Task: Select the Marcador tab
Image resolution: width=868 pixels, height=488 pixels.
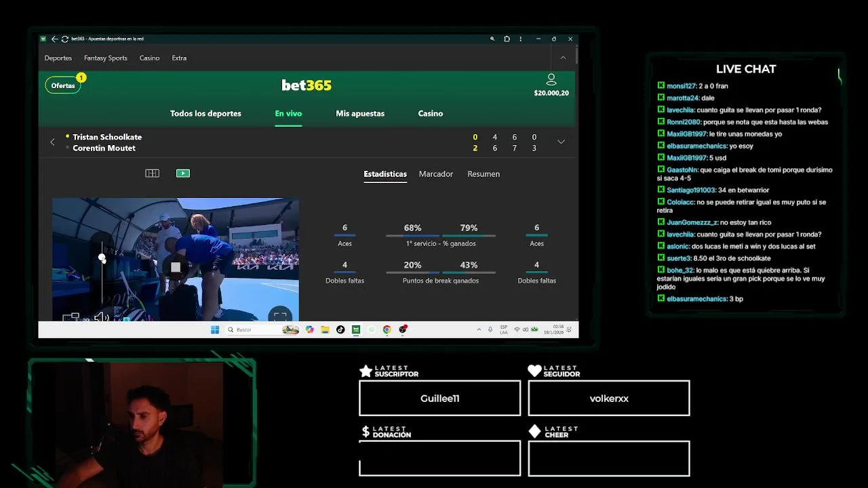Action: click(436, 174)
